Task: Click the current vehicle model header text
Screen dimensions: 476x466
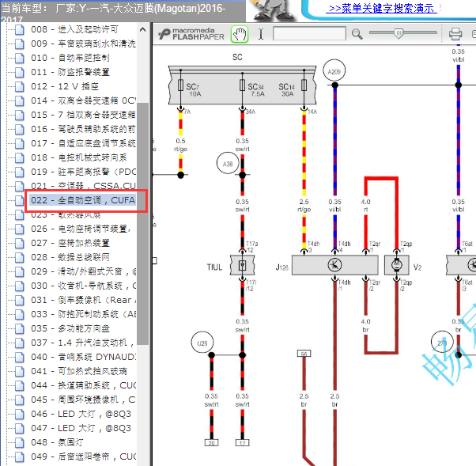Action: click(x=113, y=12)
